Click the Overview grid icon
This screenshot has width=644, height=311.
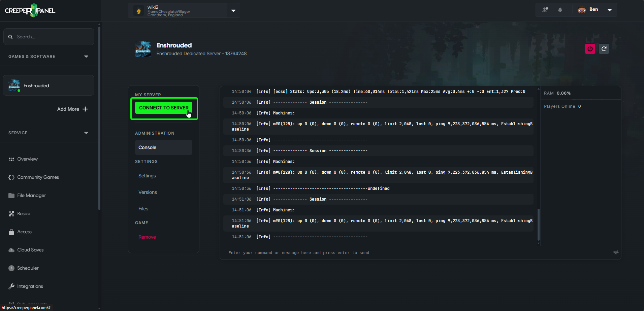11,159
